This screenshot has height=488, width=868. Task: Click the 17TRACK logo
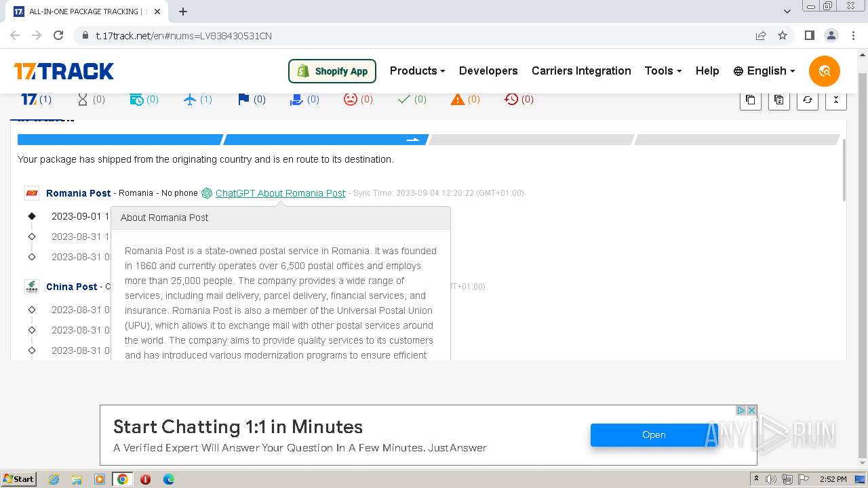[x=64, y=71]
